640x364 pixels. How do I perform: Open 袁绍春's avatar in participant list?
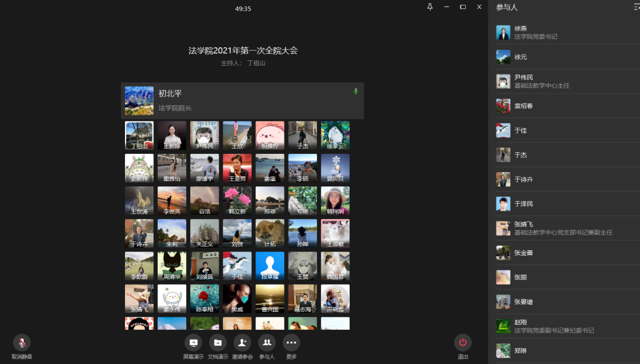pyautogui.click(x=503, y=106)
